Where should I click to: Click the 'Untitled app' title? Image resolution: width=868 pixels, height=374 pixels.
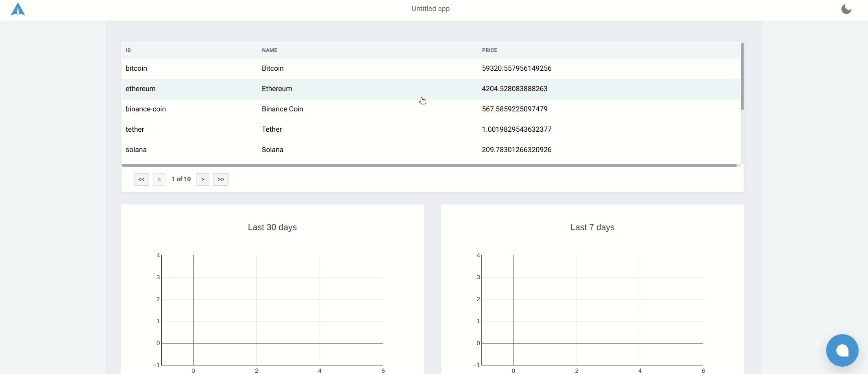click(x=431, y=9)
